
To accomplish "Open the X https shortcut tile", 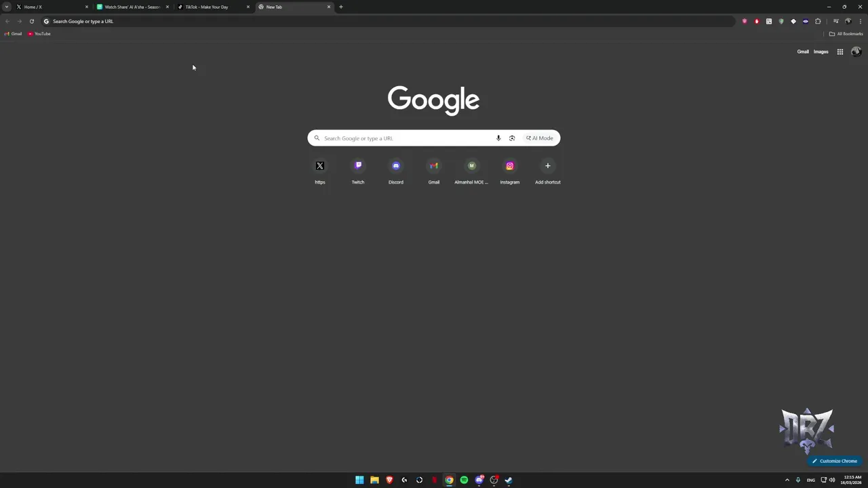I will pos(320,171).
